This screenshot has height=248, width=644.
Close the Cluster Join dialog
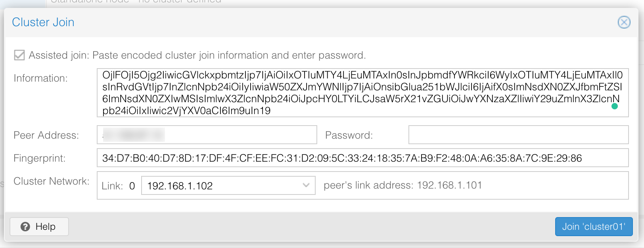[x=624, y=22]
